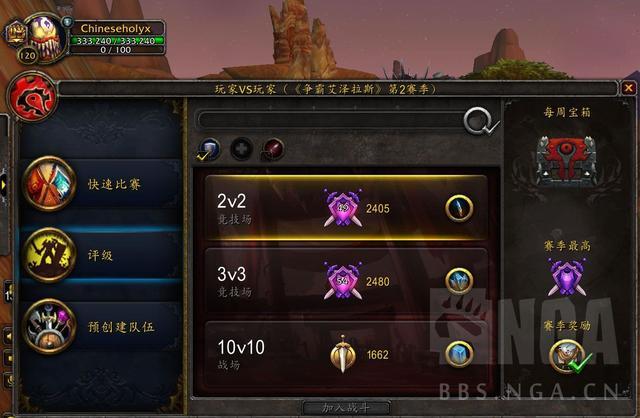Click the 2v2 purple rank badge icon

point(343,208)
